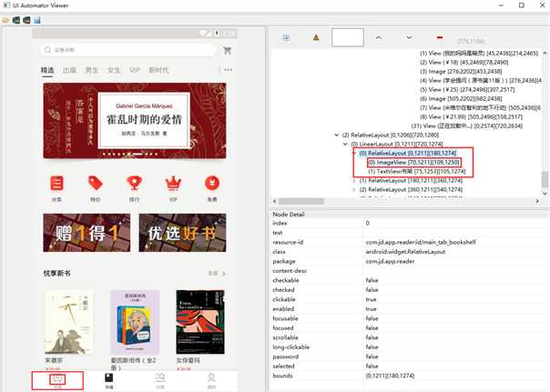Select (5) View (￥25) tree row
This screenshot has width=550, height=392.
[x=467, y=90]
